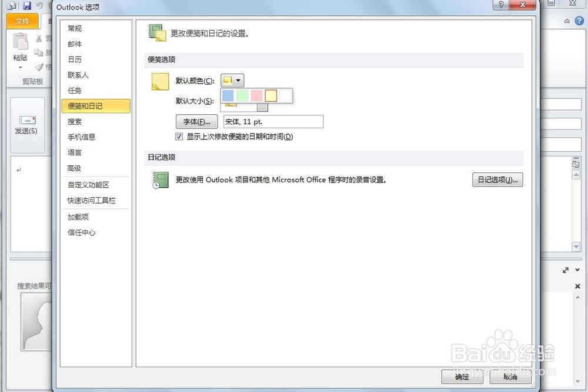This screenshot has height=392, width=588.
Task: Click the contact silhouette thumbnail in the message window
Action: pyautogui.click(x=36, y=322)
